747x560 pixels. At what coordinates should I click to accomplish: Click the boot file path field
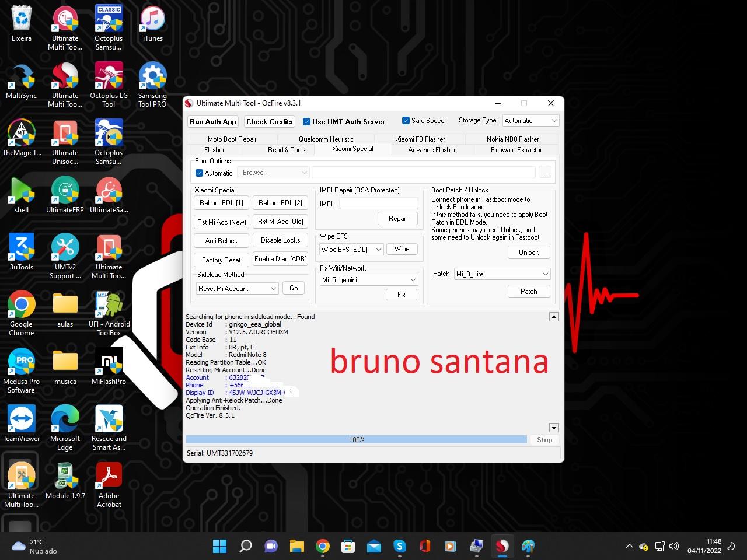tap(424, 173)
